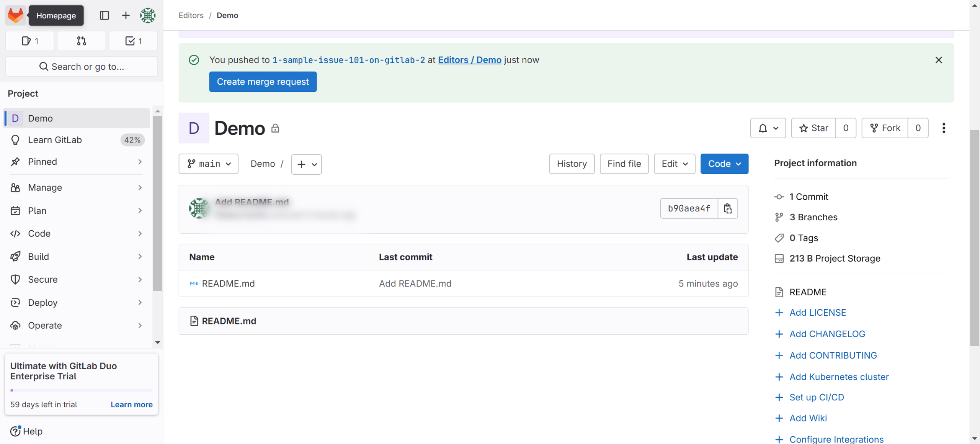The height and width of the screenshot is (444, 980).
Task: Click the GitLab fox logo
Action: 16,15
